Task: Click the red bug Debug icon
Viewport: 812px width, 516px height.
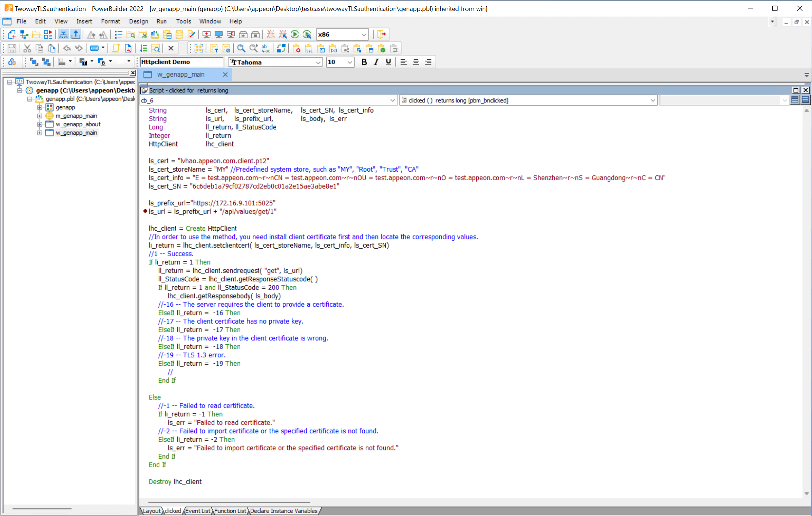Action: pyautogui.click(x=270, y=34)
